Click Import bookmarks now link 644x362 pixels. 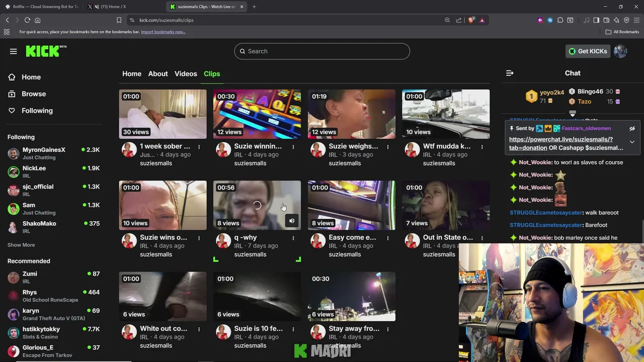click(x=163, y=32)
